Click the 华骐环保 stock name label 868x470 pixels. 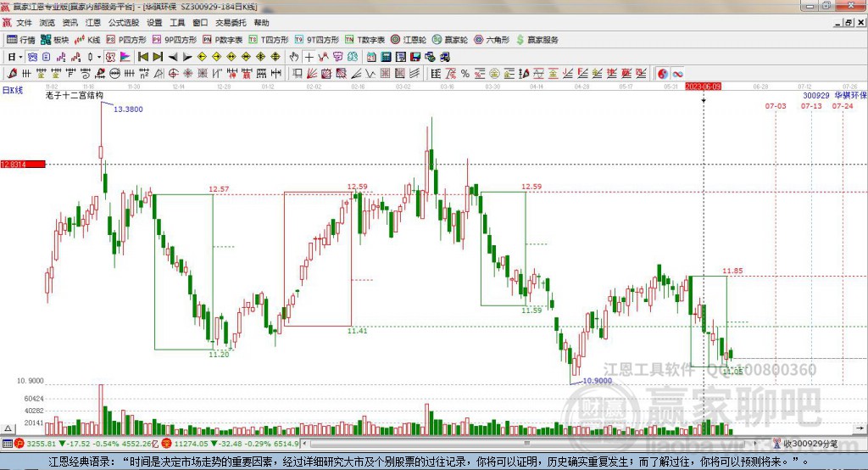[x=851, y=95]
